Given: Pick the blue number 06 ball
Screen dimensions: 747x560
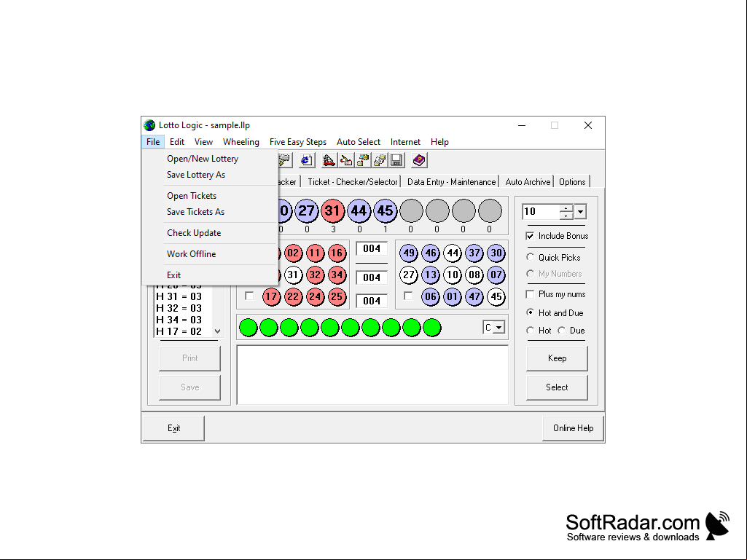Looking at the screenshot, I should (x=431, y=296).
